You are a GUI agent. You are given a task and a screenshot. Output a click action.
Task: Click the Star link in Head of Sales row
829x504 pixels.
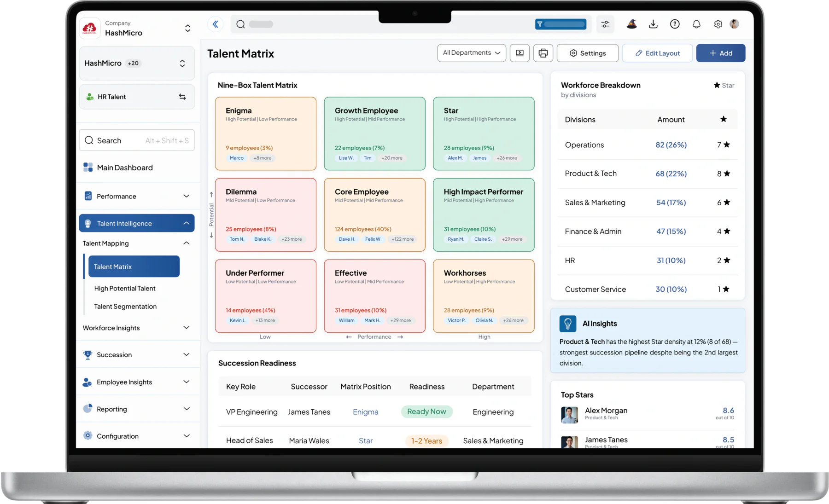pos(366,441)
